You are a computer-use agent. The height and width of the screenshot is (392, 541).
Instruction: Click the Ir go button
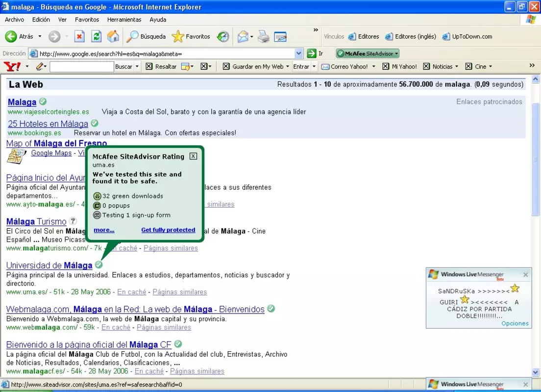click(x=315, y=53)
